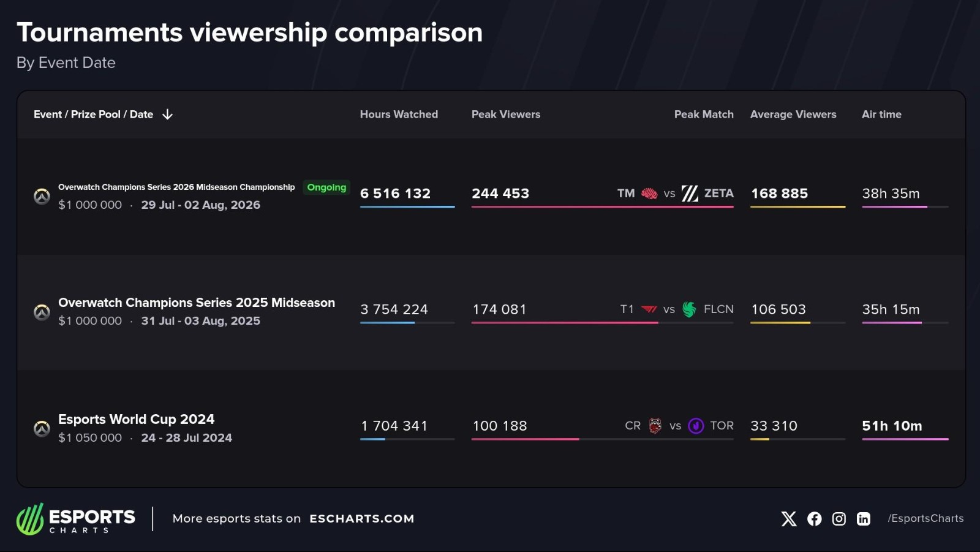Click the $1 050 000 prize pool
The image size is (980, 552).
pos(90,438)
